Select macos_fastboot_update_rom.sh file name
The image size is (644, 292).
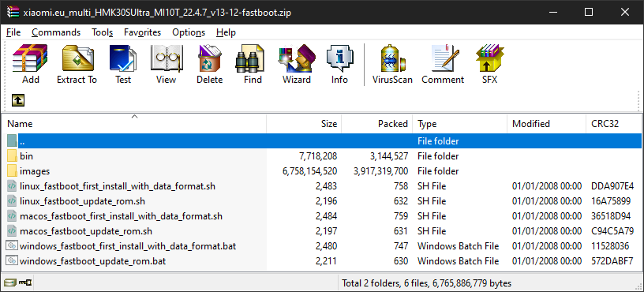coord(86,230)
